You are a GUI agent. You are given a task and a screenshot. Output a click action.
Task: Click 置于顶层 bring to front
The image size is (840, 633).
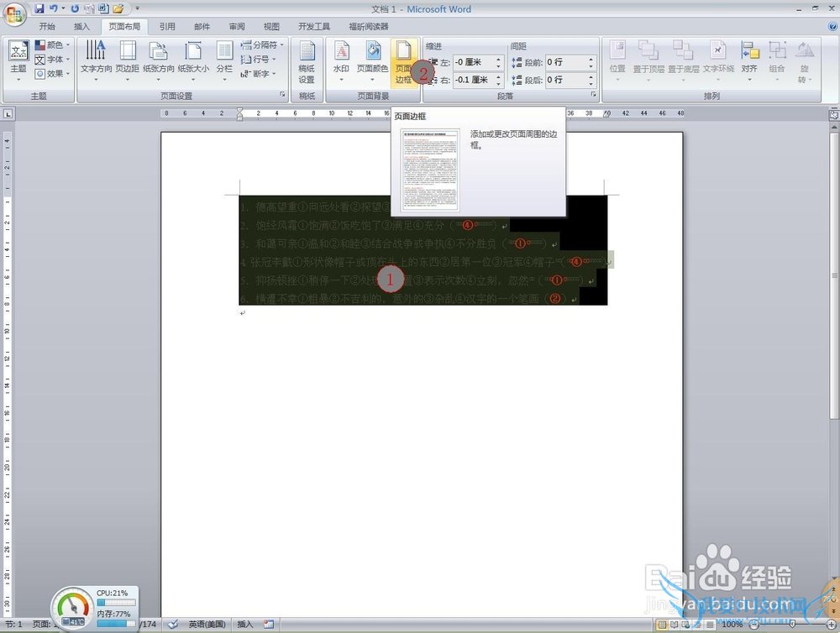(648, 61)
